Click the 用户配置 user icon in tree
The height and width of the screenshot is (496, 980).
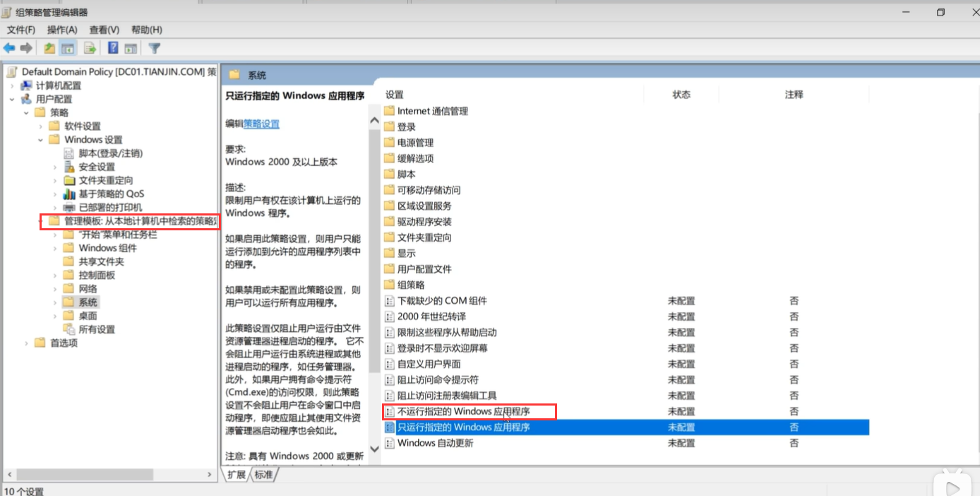pyautogui.click(x=26, y=99)
